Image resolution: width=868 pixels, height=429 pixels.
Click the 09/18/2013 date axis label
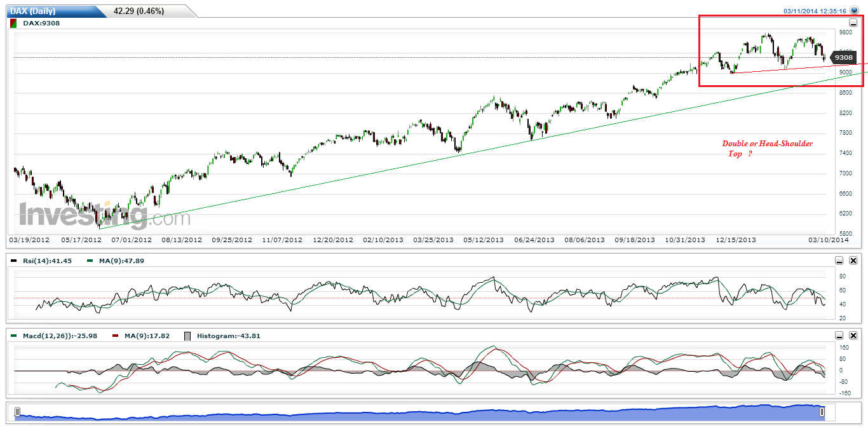click(x=635, y=240)
